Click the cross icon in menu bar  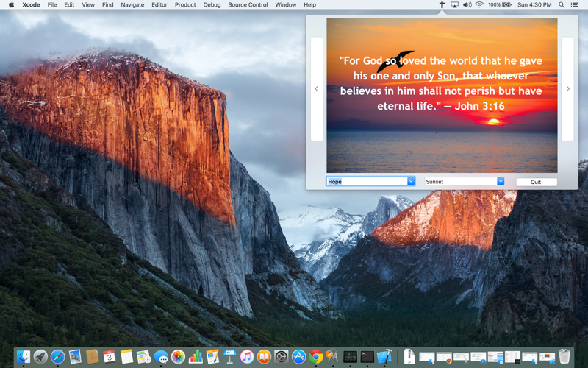(442, 5)
